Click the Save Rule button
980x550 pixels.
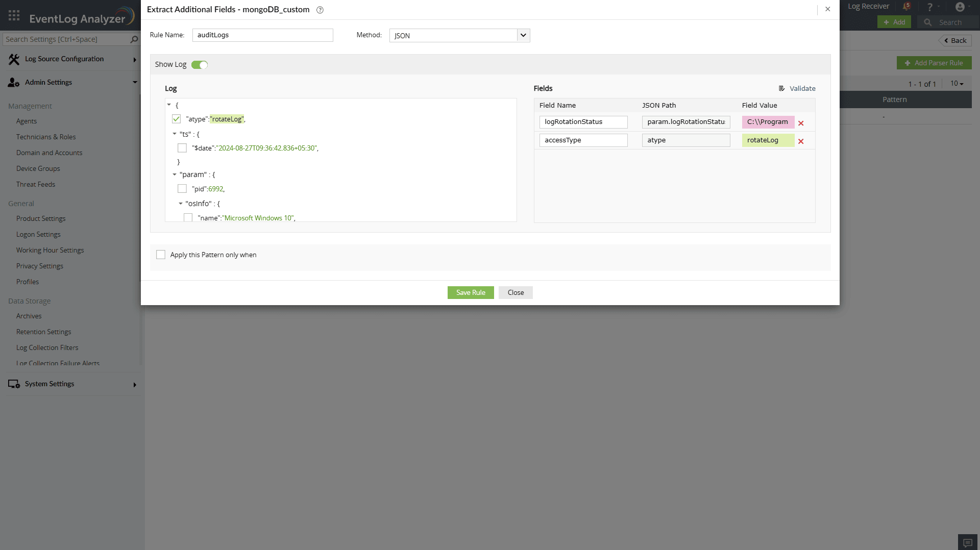click(x=470, y=292)
